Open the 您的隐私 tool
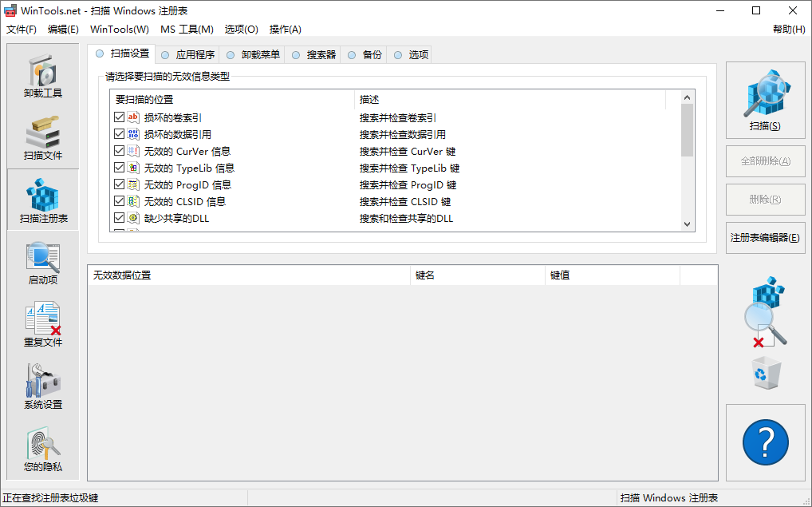The height and width of the screenshot is (507, 812). (41, 449)
